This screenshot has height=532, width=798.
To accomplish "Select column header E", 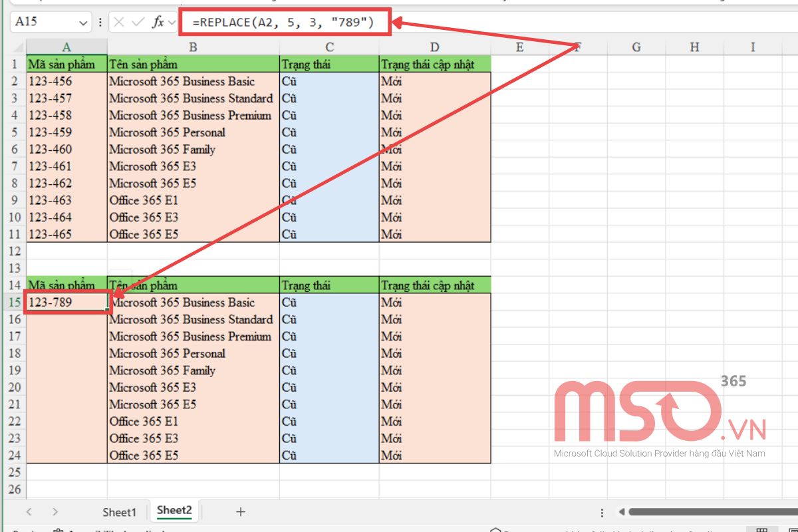I will [520, 47].
